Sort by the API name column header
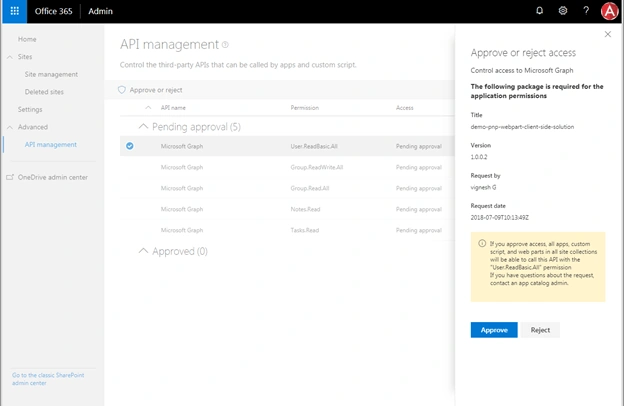The height and width of the screenshot is (406, 624). tap(173, 107)
